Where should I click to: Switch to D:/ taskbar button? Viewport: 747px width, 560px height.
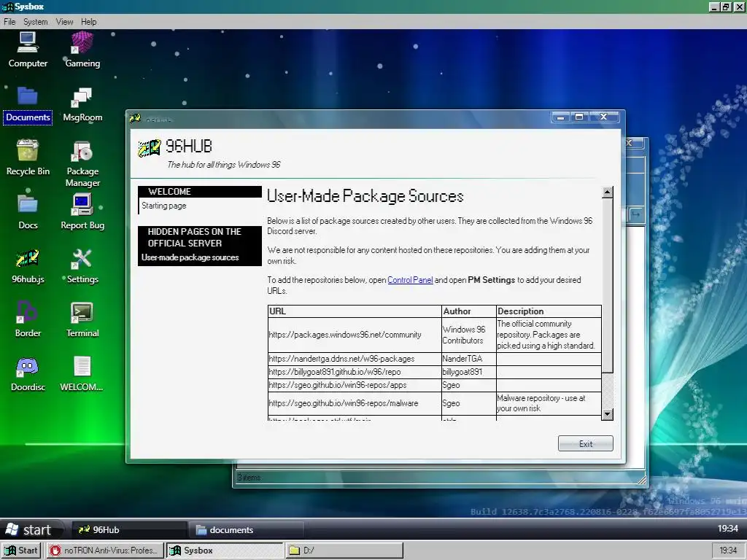click(x=344, y=550)
